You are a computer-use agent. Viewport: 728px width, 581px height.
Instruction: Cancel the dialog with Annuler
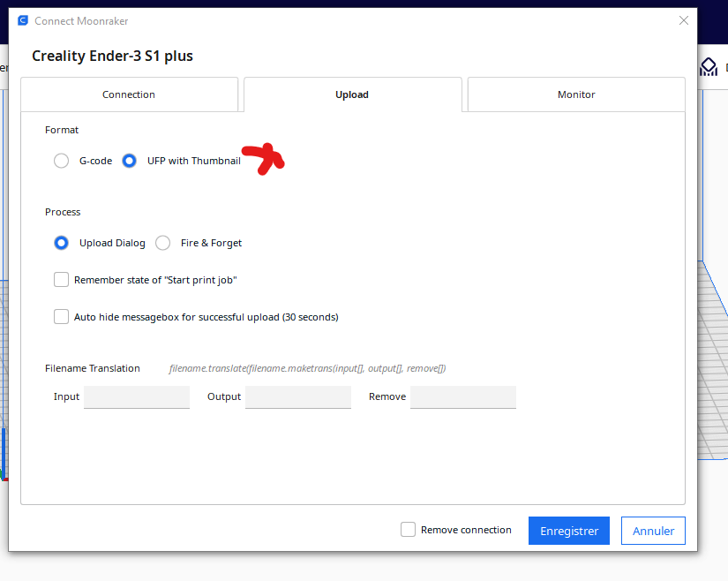pos(653,531)
